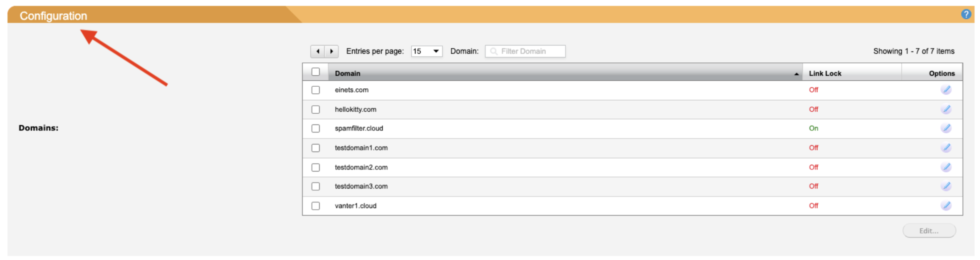Click edit pencil icon for testdomain1.com
Viewport: 980px width, 260px height.
[946, 147]
